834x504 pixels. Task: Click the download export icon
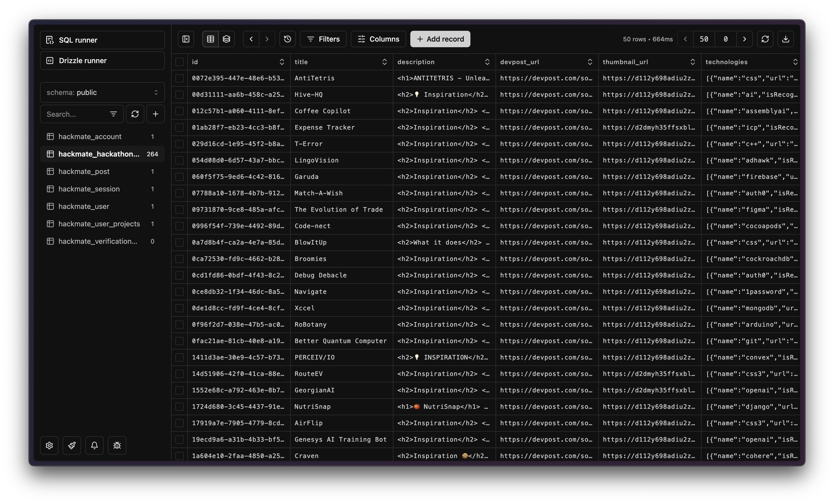pos(786,39)
